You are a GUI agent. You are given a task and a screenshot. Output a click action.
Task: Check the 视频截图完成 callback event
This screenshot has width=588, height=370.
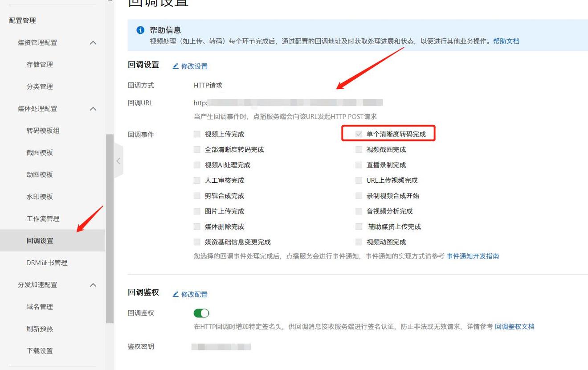point(359,149)
